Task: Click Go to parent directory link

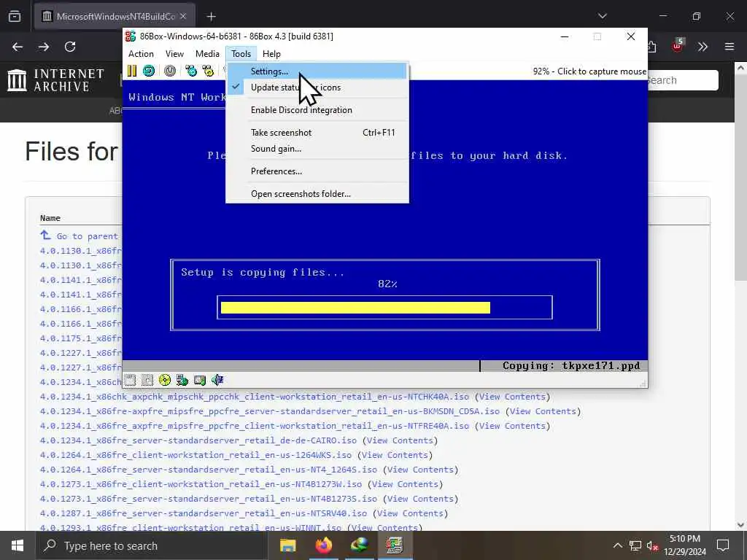Action: click(80, 236)
